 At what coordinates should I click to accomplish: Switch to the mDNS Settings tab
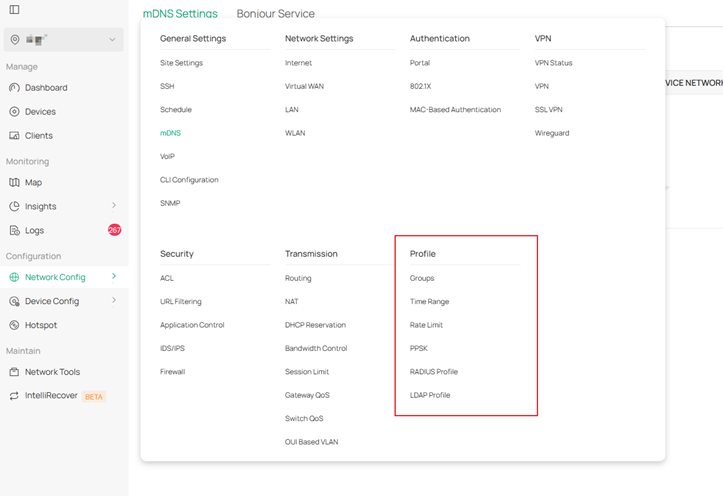click(x=180, y=13)
